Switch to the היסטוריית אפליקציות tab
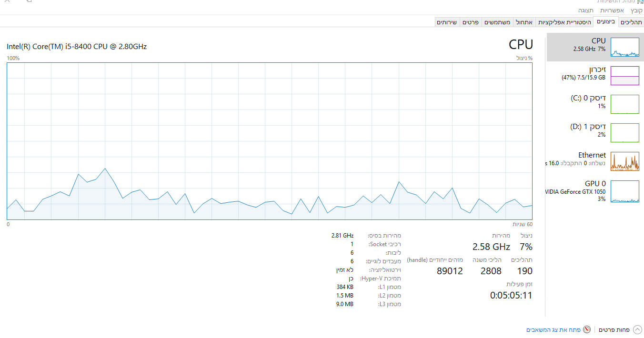The width and height of the screenshot is (644, 338). pyautogui.click(x=564, y=22)
